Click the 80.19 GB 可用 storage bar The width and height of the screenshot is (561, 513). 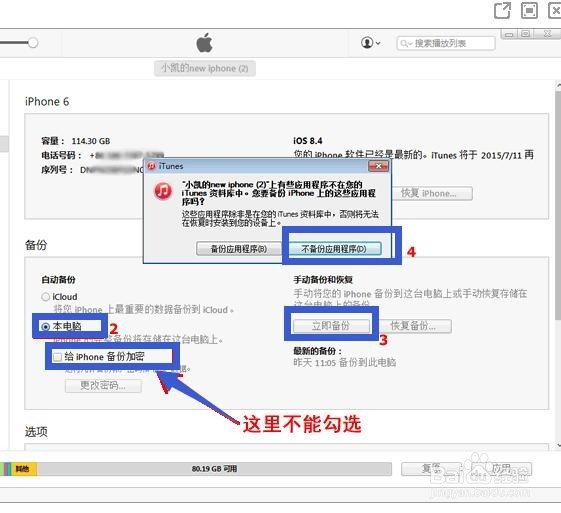click(214, 469)
